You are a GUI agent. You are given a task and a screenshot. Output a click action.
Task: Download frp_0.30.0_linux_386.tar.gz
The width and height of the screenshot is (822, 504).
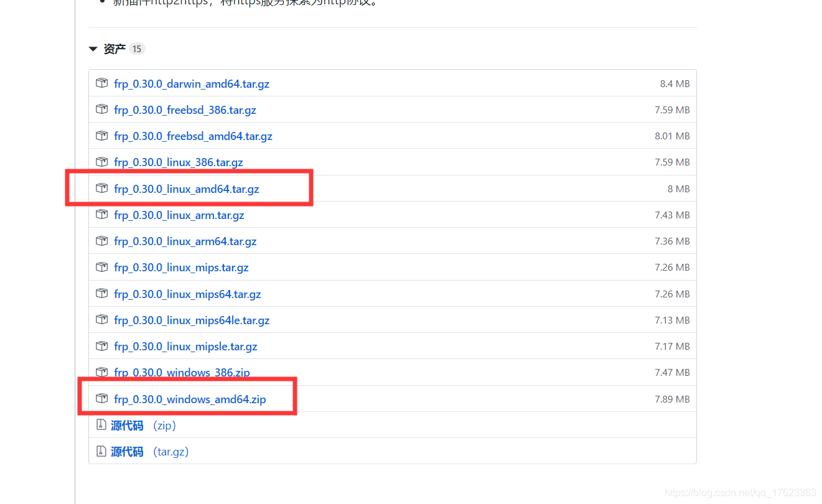pos(179,162)
